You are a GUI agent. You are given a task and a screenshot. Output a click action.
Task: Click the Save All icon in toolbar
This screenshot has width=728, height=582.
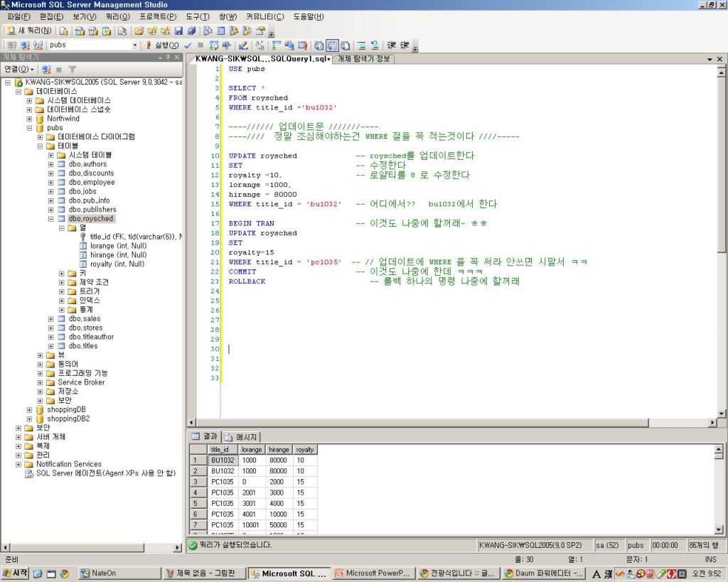191,31
